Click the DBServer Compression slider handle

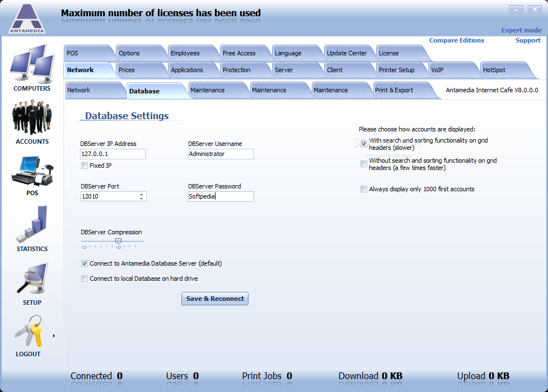119,241
